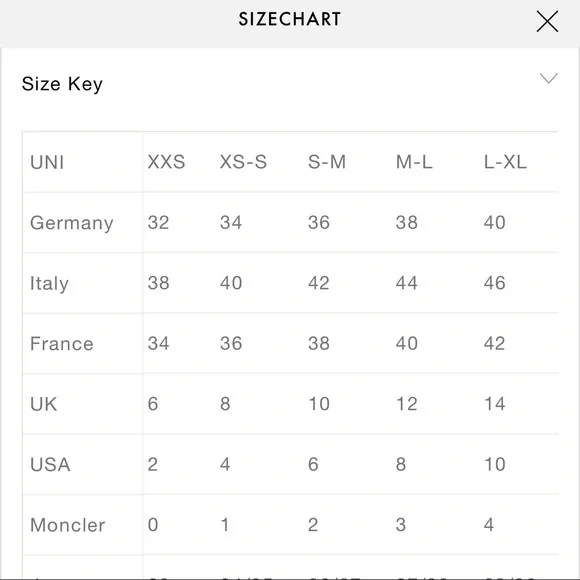
Task: Select the UNI row label
Action: click(47, 162)
